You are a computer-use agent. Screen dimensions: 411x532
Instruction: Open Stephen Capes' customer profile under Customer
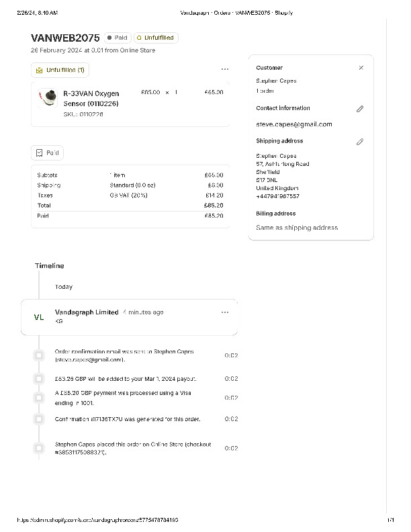[276, 81]
